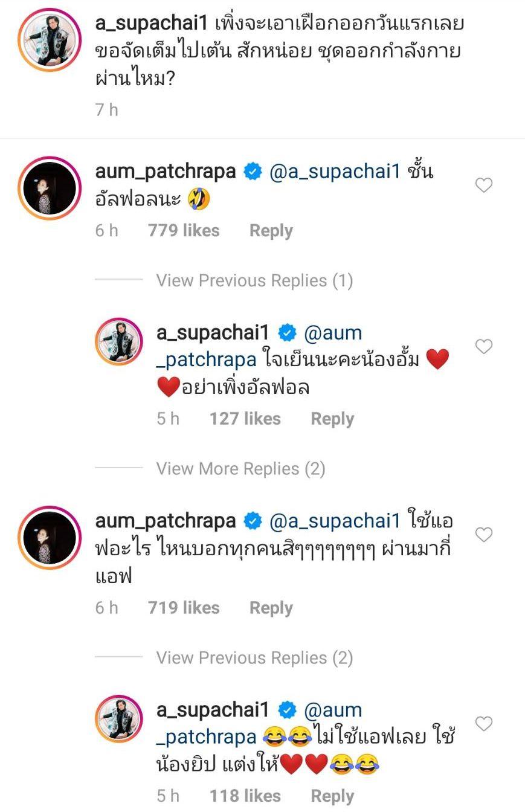This screenshot has width=525, height=812.
Task: Reply to a_supachai1's 127-likes comment
Action: [x=332, y=419]
